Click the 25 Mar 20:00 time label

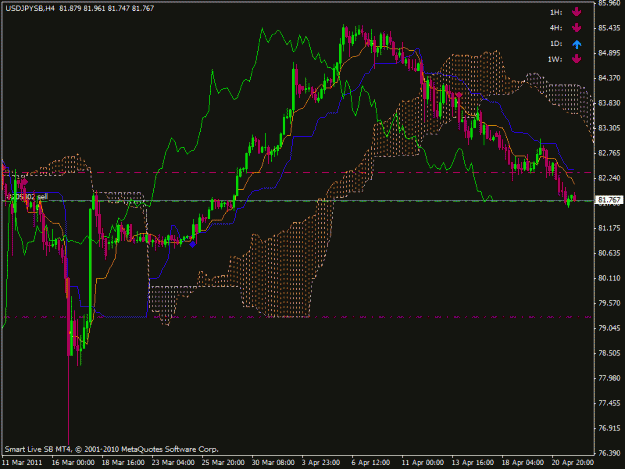tap(223, 463)
